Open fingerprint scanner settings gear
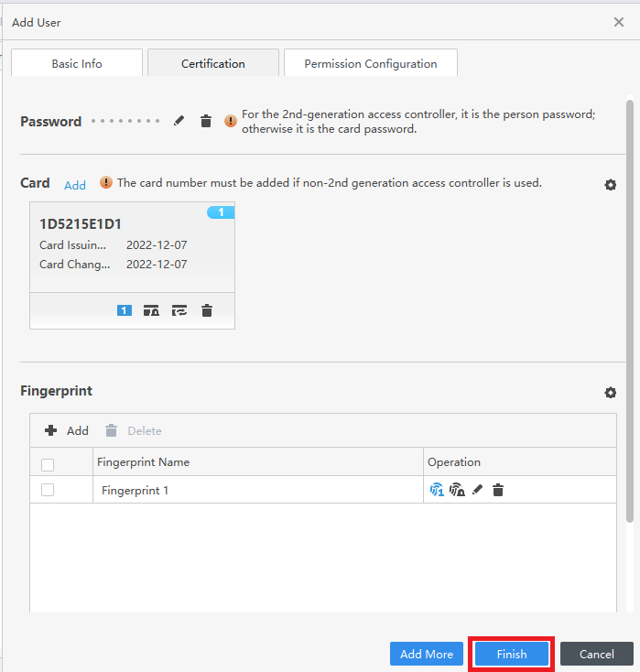Viewport: 640px width, 672px height. click(x=611, y=393)
